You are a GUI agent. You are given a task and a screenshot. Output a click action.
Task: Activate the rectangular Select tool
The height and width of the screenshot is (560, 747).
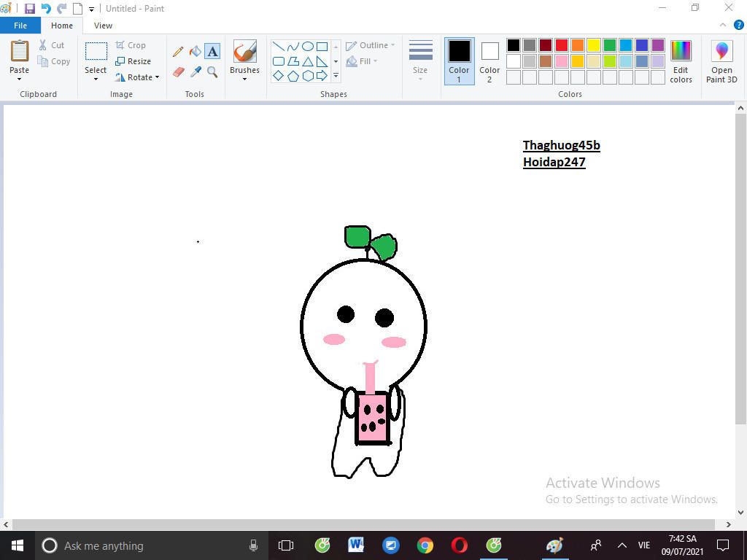coord(96,52)
